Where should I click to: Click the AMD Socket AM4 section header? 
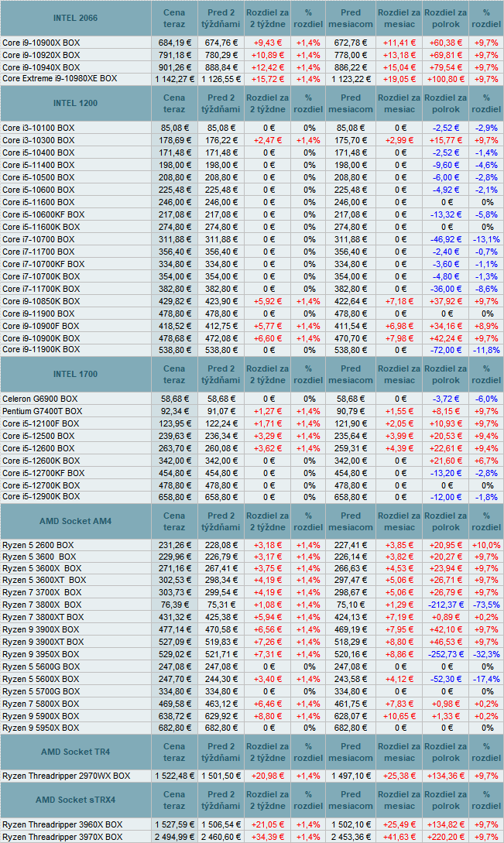pos(75,521)
